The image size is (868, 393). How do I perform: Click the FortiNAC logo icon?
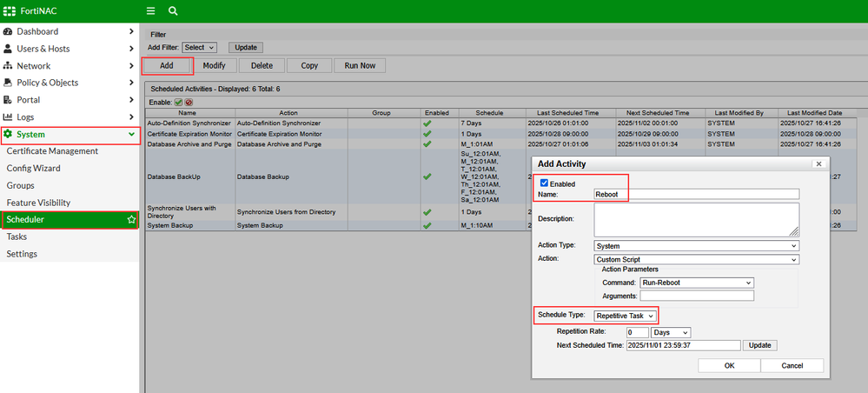(x=10, y=11)
